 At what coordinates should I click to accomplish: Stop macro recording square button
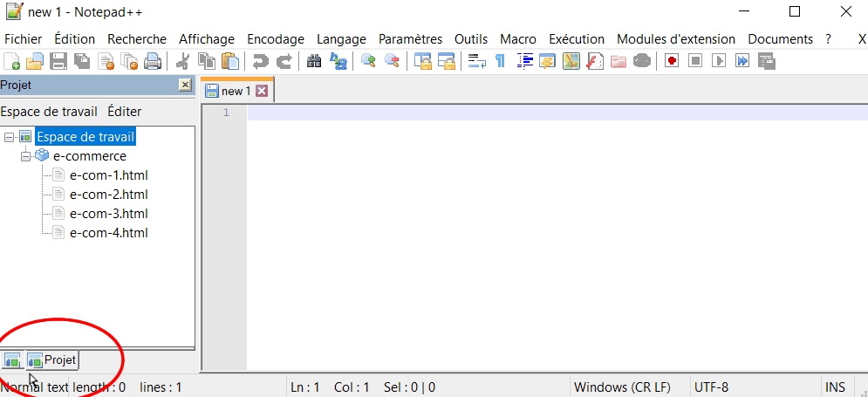pyautogui.click(x=695, y=61)
